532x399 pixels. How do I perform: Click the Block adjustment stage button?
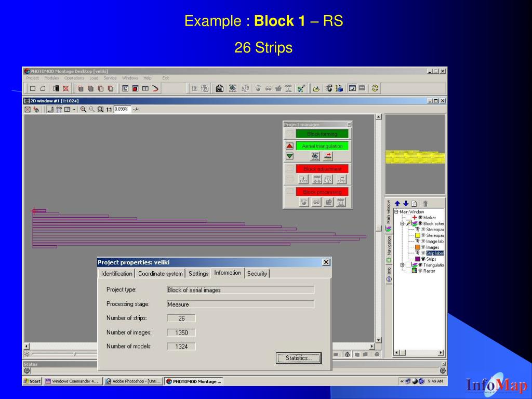(x=322, y=169)
